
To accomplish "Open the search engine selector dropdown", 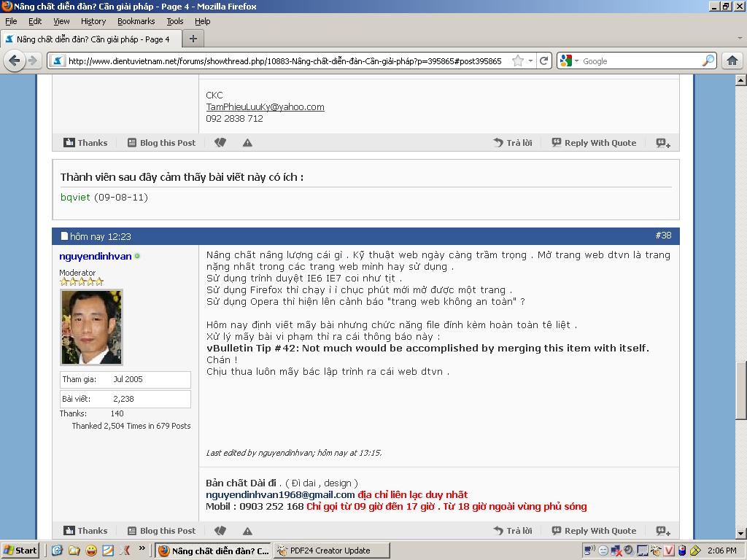I will pos(576,61).
